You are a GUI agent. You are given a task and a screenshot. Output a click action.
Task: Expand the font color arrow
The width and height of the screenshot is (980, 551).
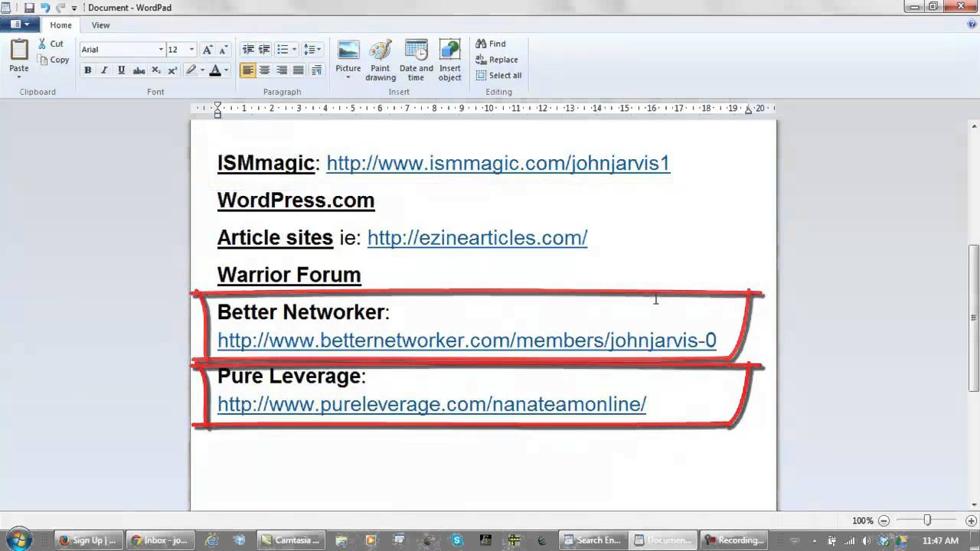pos(227,70)
